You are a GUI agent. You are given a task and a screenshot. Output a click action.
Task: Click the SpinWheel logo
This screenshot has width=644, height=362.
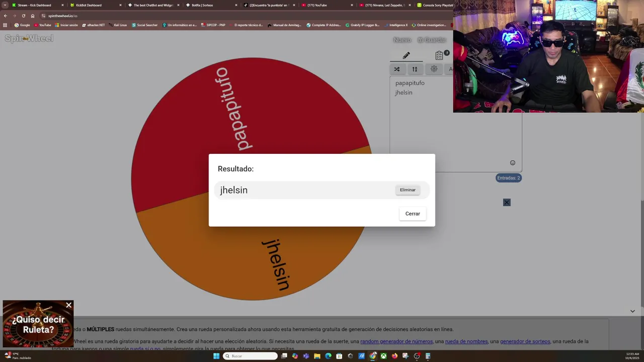29,39
